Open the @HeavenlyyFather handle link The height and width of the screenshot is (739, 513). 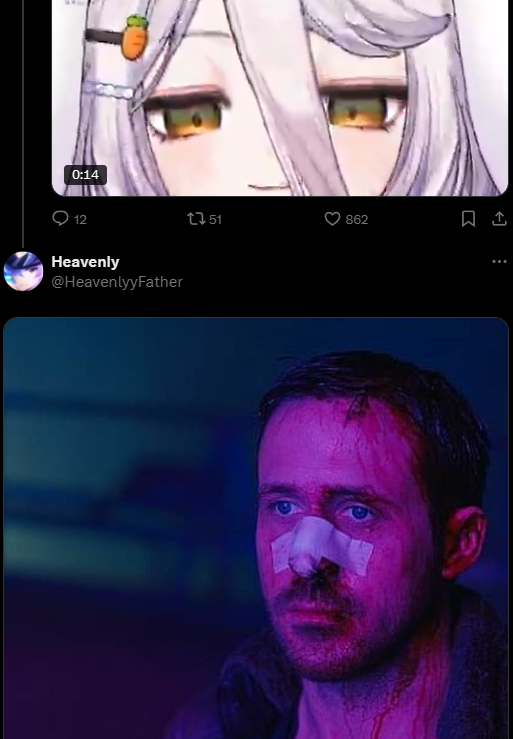pyautogui.click(x=117, y=282)
